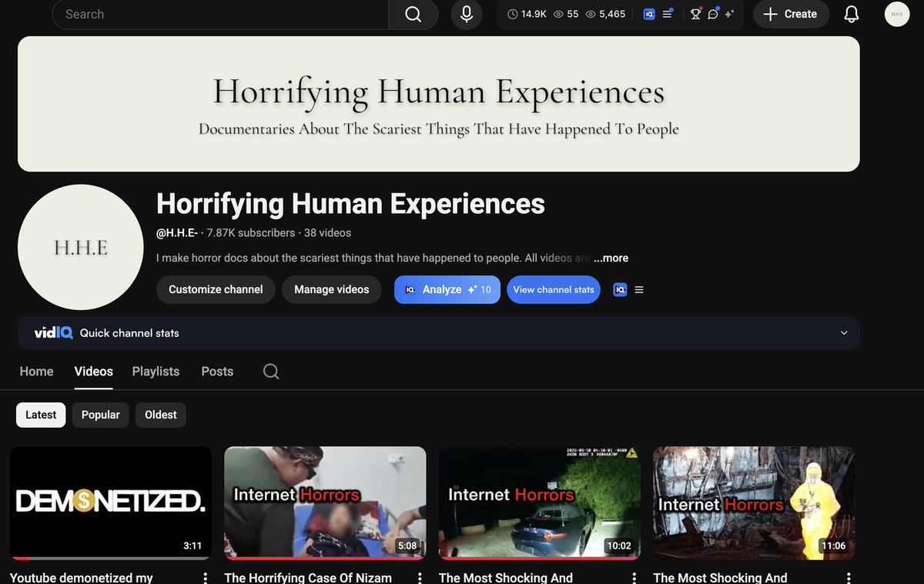
Task: Click the 5,465 views stat
Action: click(605, 14)
